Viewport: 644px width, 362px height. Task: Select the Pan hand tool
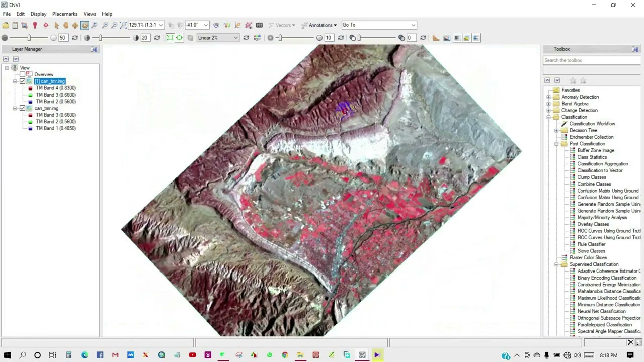pos(66,25)
